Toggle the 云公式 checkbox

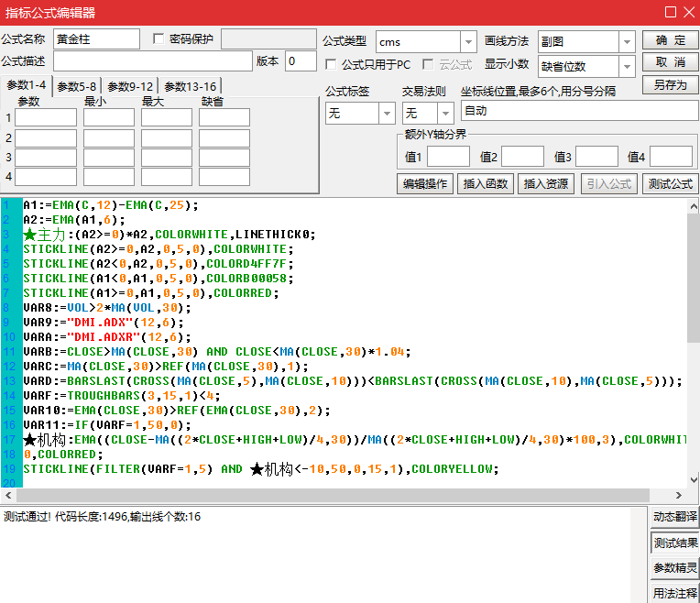(430, 65)
